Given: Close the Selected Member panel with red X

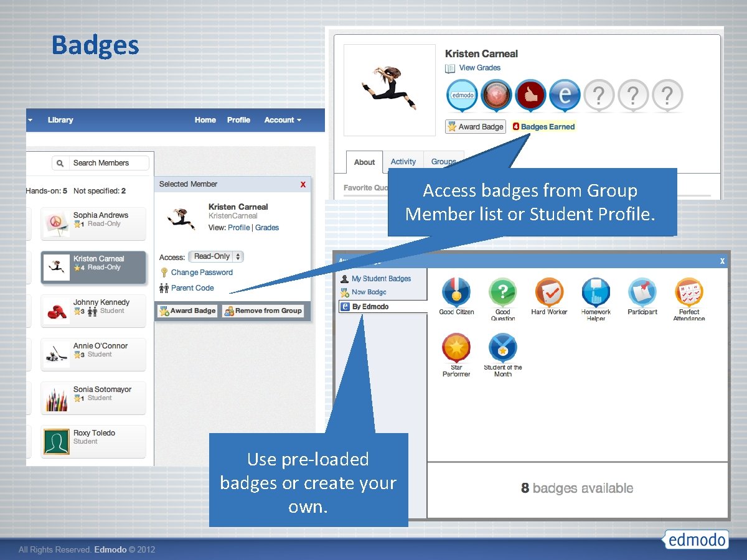Looking at the screenshot, I should coord(303,184).
